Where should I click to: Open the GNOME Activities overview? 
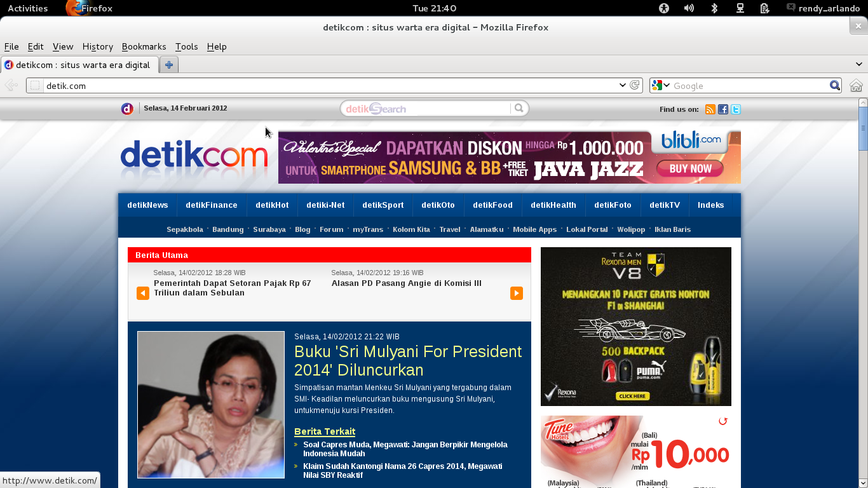pos(27,8)
